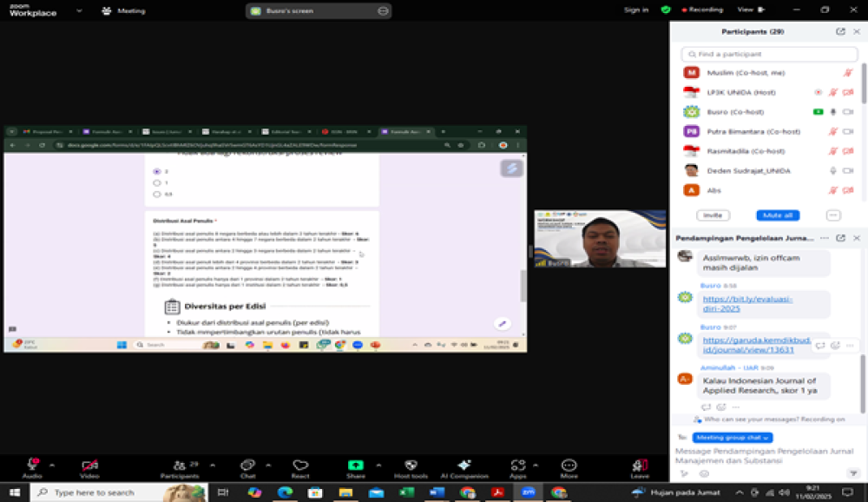Open the React emoji menu
868x502 pixels.
tap(300, 468)
